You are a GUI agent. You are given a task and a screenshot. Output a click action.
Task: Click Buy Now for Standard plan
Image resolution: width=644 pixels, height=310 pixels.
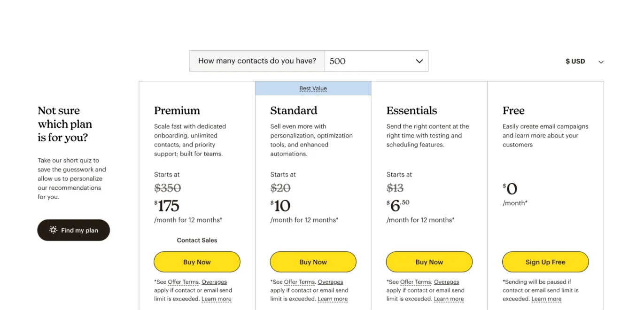[x=313, y=262]
